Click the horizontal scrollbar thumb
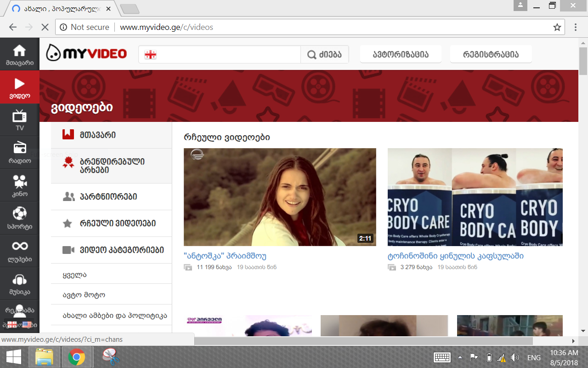This screenshot has height=368, width=588. click(363, 341)
